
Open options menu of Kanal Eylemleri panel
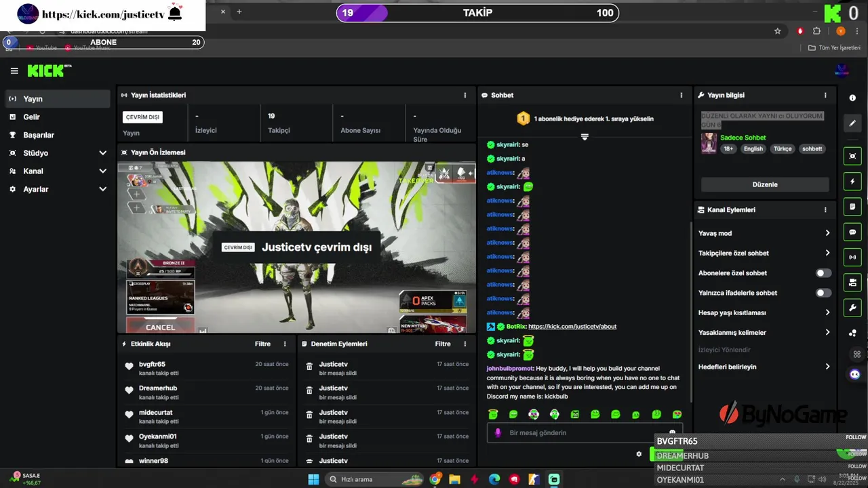click(x=825, y=210)
